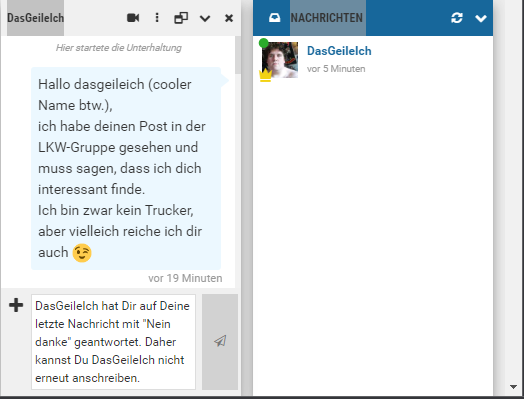The image size is (524, 399).
Task: Open DasGeilelch profile picture thumbnail
Action: click(280, 60)
